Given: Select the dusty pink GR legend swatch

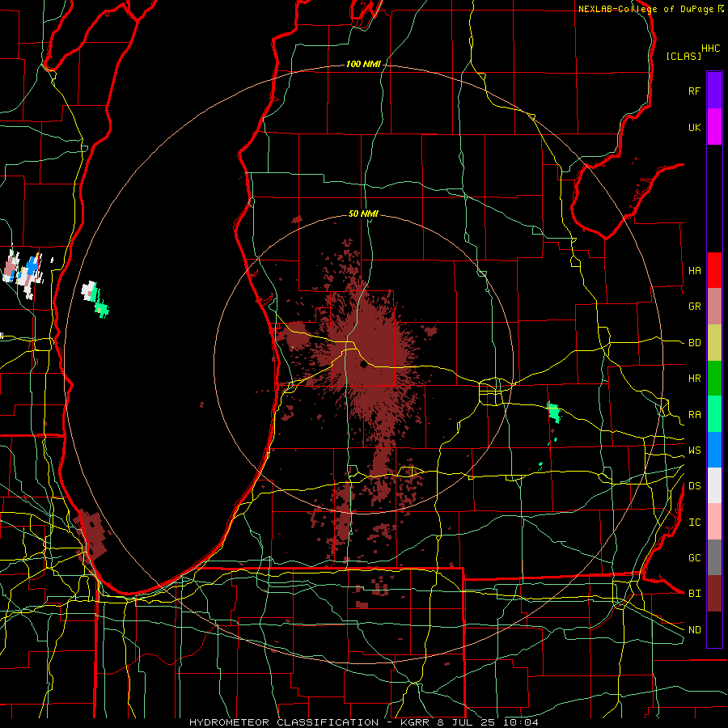Looking at the screenshot, I should point(714,306).
